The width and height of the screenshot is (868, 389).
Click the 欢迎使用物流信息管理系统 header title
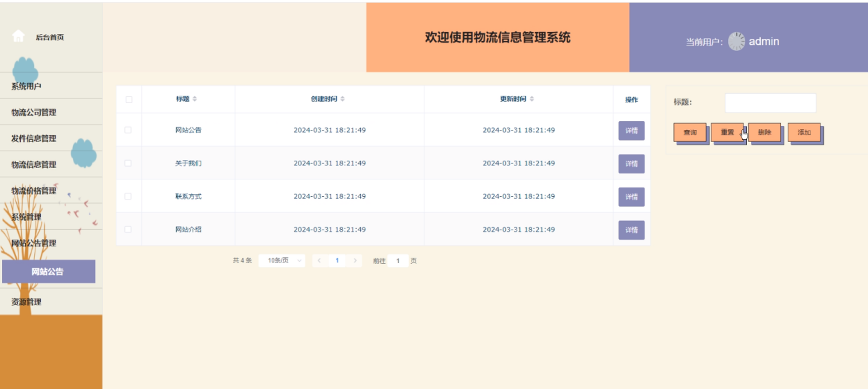click(498, 37)
